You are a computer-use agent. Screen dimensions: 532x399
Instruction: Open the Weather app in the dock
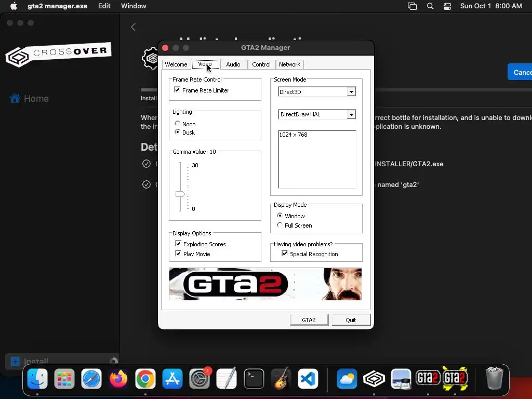click(x=347, y=379)
